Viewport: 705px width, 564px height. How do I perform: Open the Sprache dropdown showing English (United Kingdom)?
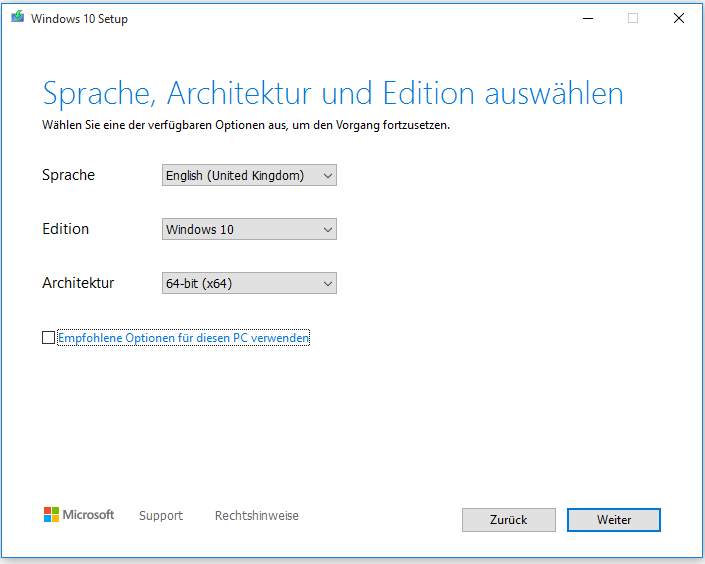tap(249, 175)
